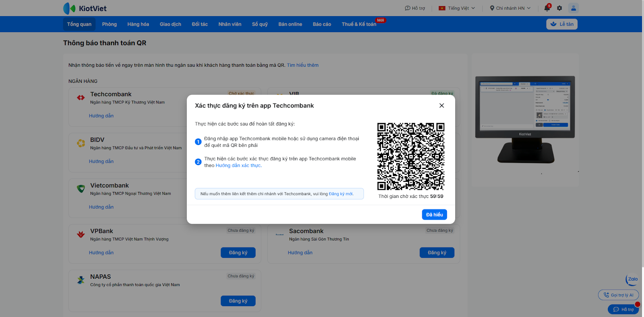The width and height of the screenshot is (644, 317).
Task: Click the Techcombank QR code
Action: [x=411, y=156]
